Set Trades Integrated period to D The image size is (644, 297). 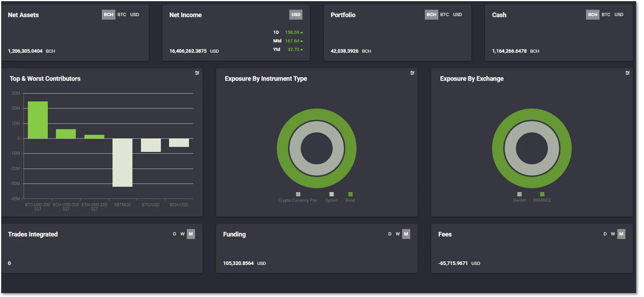175,234
